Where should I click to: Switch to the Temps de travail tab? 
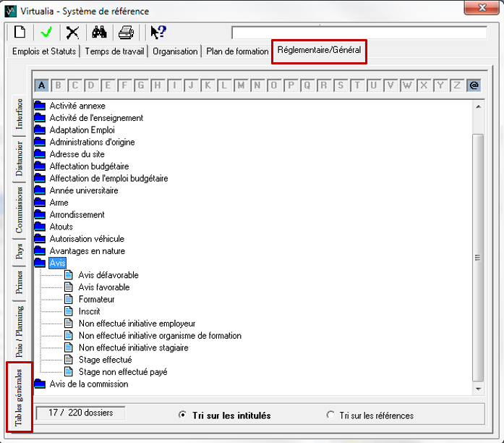point(115,51)
